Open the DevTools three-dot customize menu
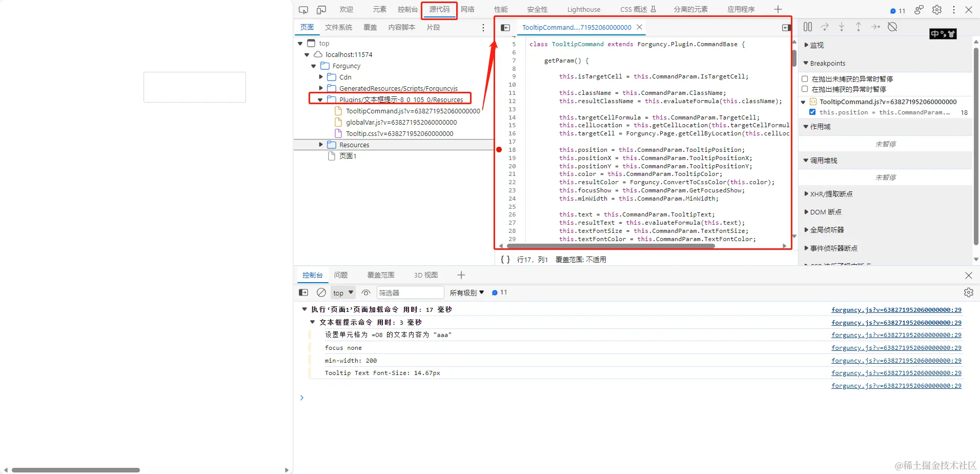Viewport: 980px width, 474px height. (x=953, y=10)
